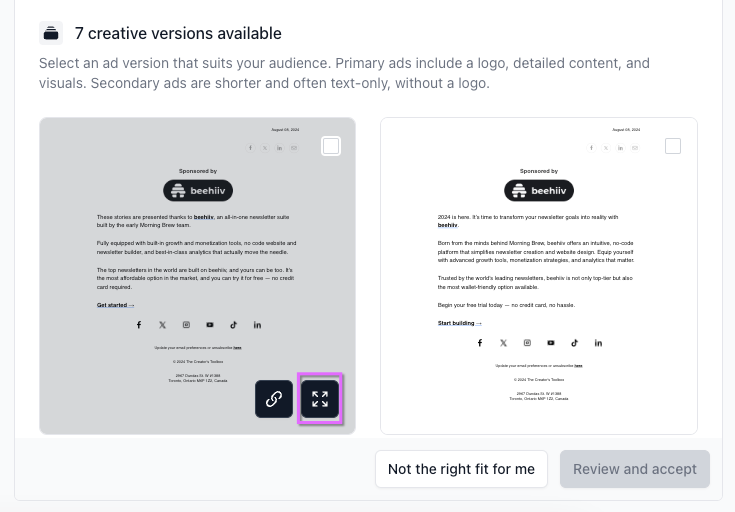Click LinkedIn icon in first ad footer
This screenshot has width=735, height=512.
(x=257, y=325)
